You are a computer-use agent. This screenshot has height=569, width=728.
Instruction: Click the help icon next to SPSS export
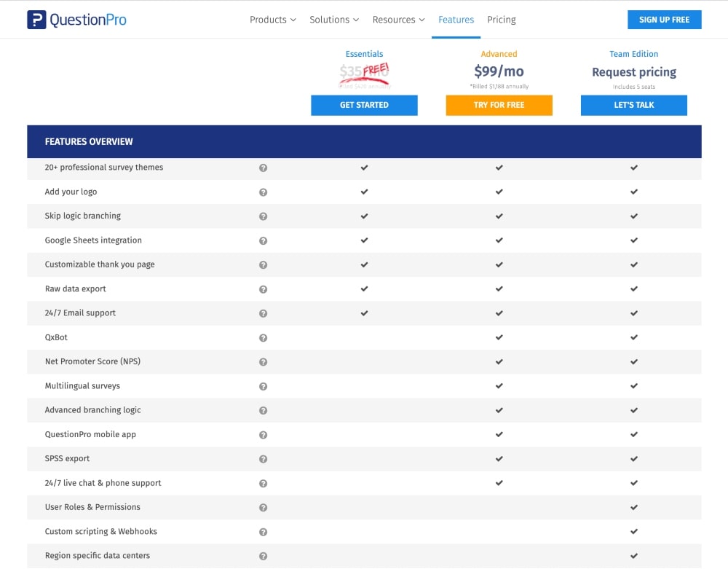263,458
